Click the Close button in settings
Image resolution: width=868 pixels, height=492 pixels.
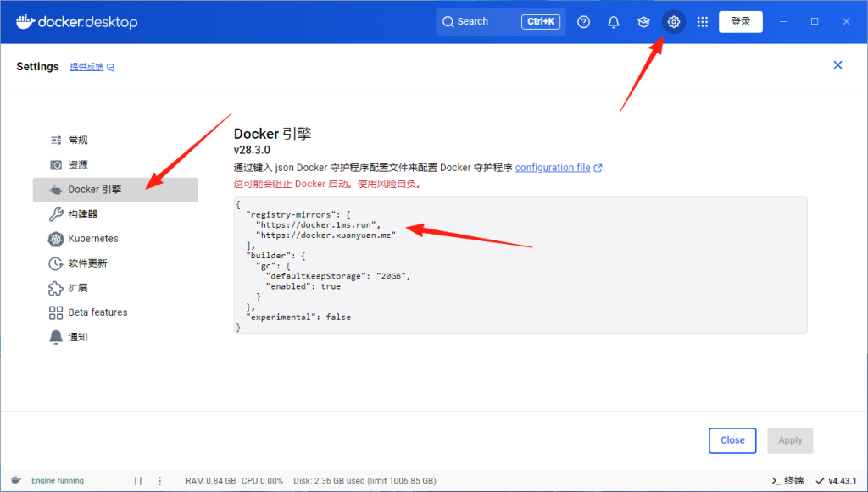732,440
